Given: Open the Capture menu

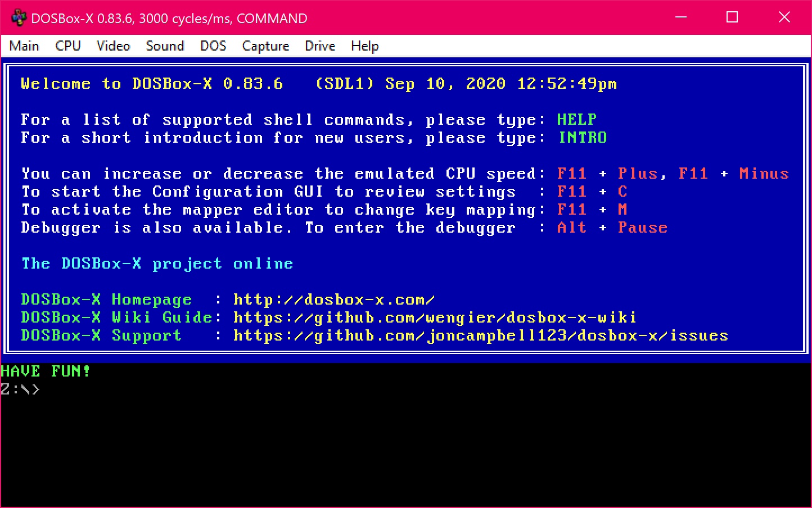Looking at the screenshot, I should 265,46.
